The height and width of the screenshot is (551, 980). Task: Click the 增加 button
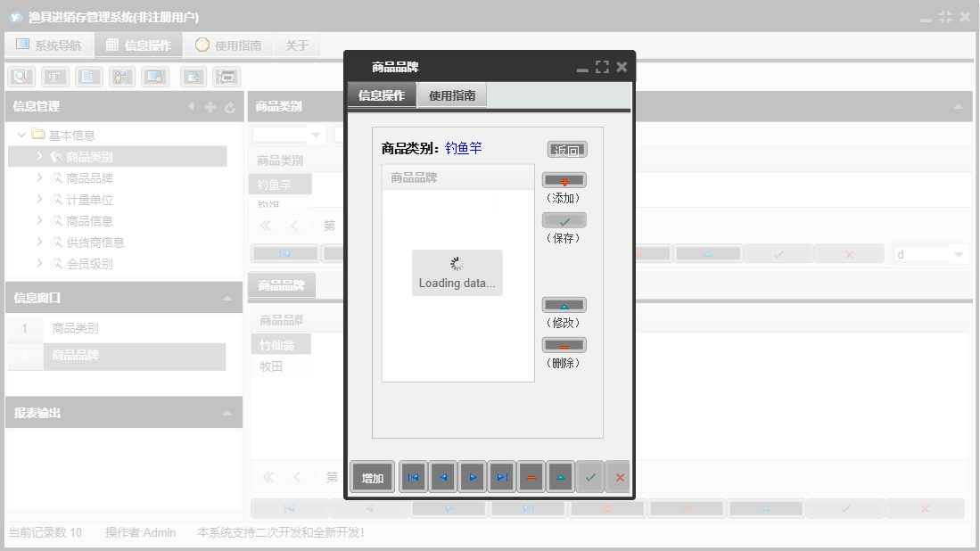373,477
